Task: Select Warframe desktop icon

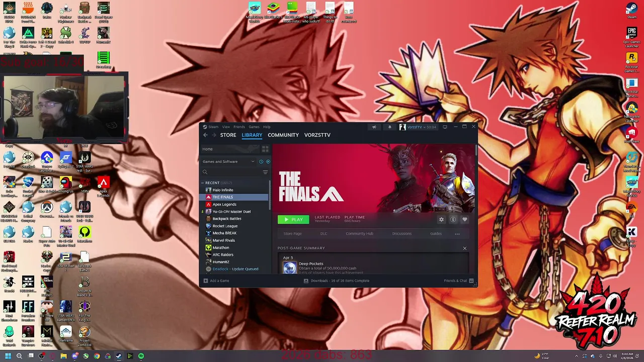Action: pyautogui.click(x=65, y=334)
